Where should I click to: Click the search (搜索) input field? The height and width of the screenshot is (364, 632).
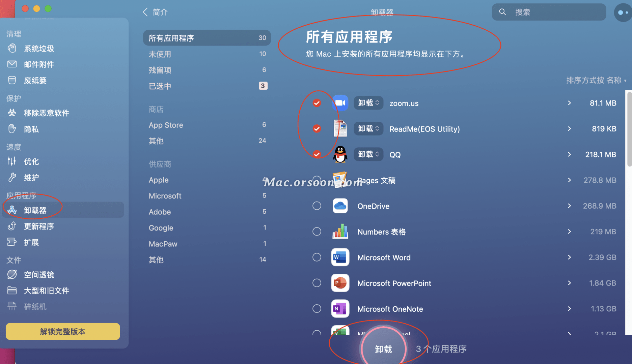[549, 12]
